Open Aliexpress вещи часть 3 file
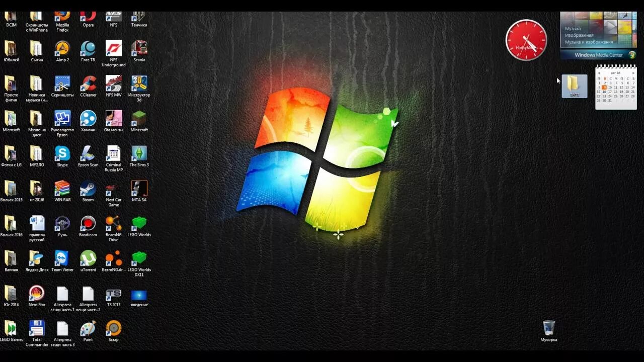Image resolution: width=644 pixels, height=362 pixels. click(x=62, y=333)
